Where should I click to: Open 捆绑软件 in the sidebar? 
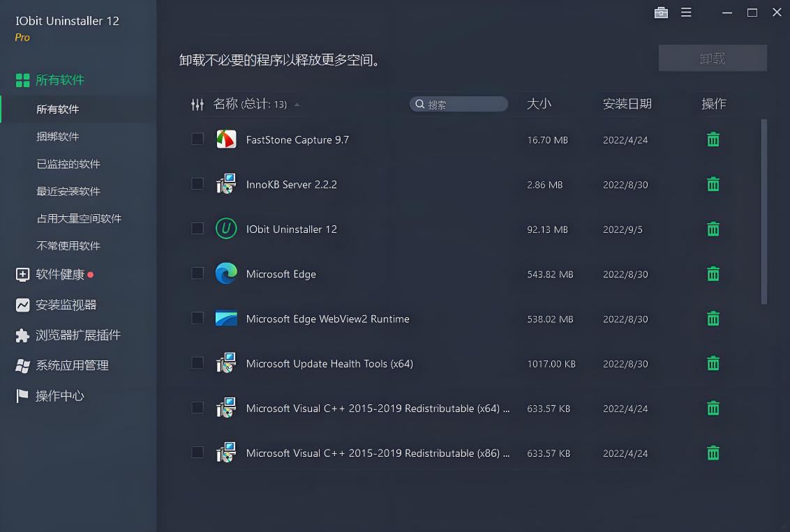58,137
